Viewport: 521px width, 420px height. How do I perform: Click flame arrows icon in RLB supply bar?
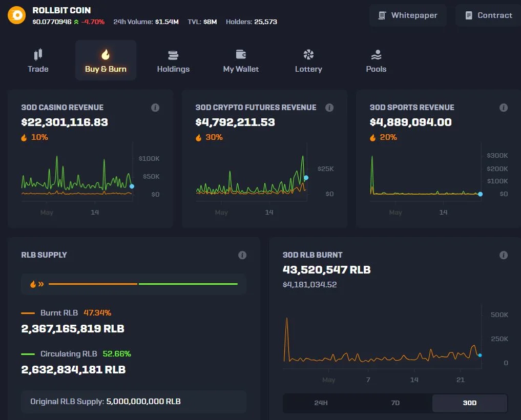click(x=37, y=284)
